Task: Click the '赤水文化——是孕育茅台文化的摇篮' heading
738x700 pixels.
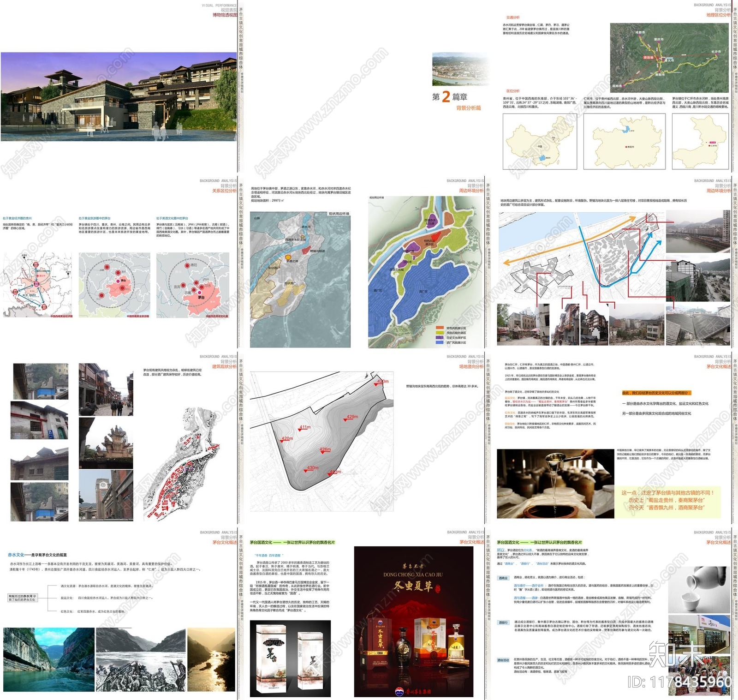Action: point(37,555)
